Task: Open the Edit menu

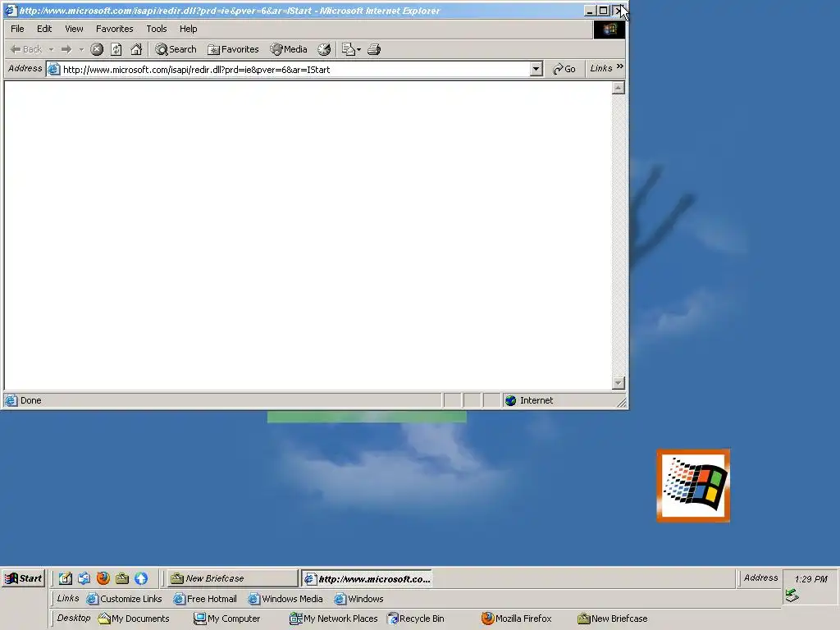Action: (x=44, y=29)
